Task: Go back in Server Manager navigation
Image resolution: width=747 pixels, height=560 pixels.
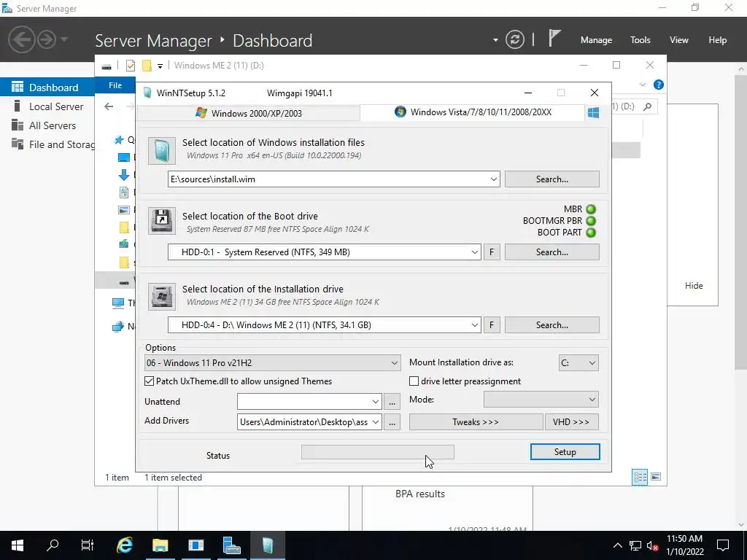Action: tap(21, 39)
